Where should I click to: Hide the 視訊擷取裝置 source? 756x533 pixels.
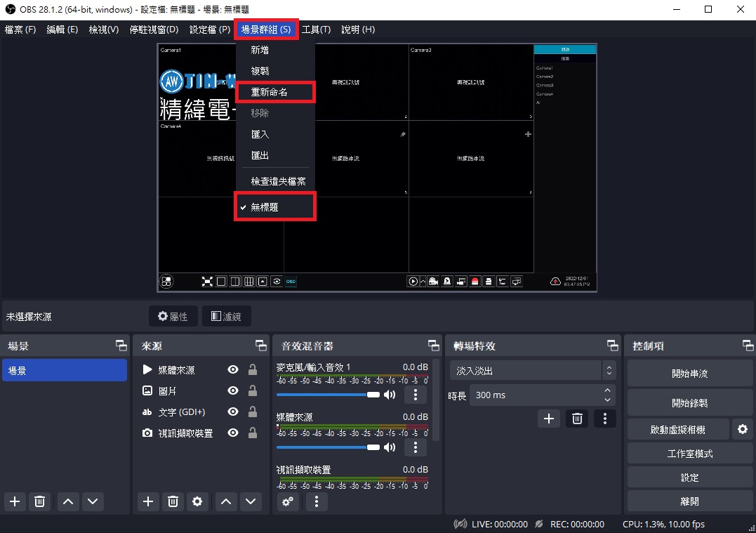tap(233, 433)
